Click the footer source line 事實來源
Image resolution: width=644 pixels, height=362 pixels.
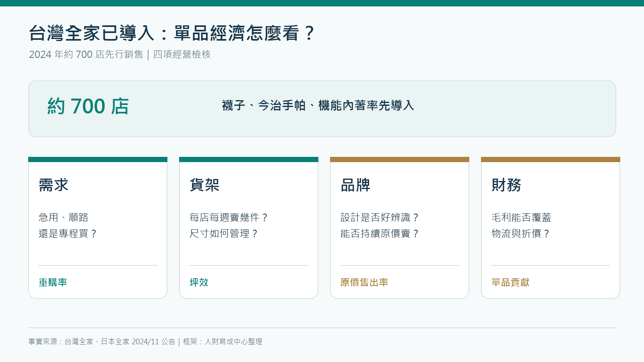(145, 341)
